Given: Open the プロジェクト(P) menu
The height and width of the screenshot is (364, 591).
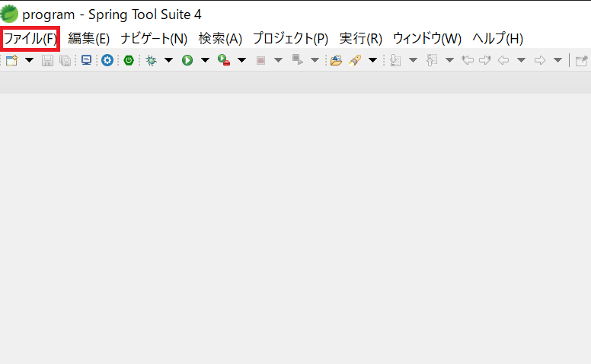Looking at the screenshot, I should tap(291, 38).
